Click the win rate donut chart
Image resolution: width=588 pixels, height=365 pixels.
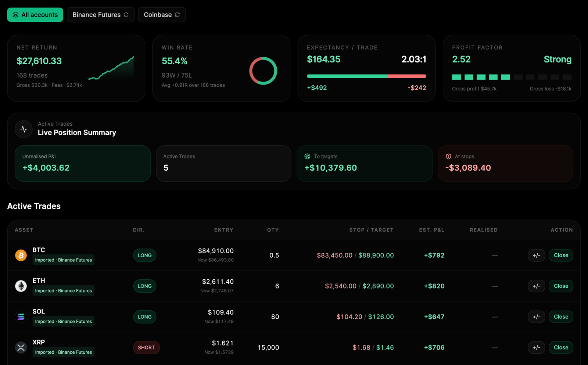[263, 71]
